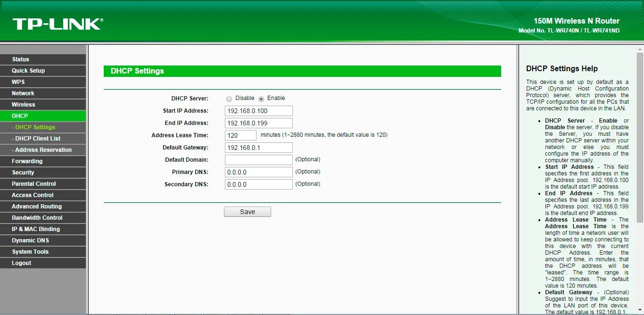
Task: Open IP & MAC Binding menu
Action: click(x=43, y=229)
